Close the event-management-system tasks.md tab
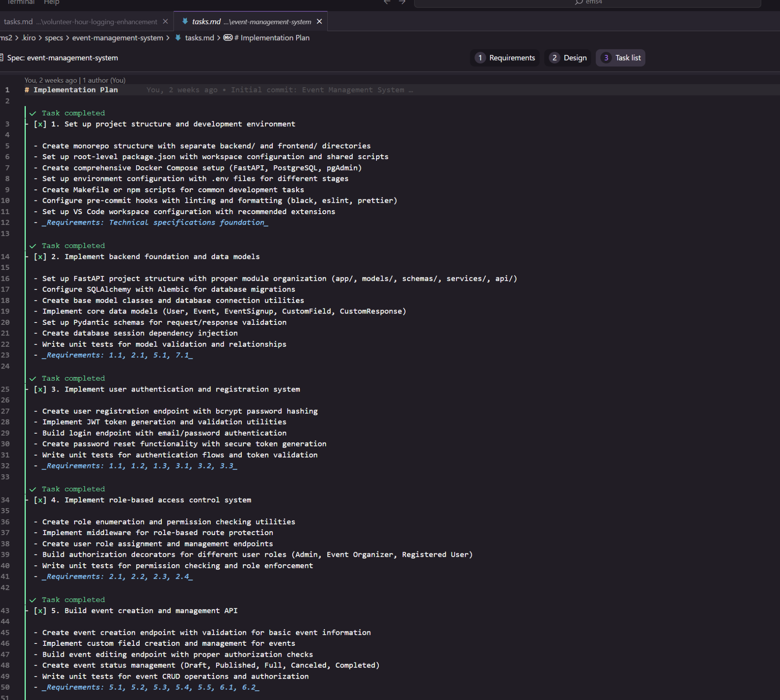The image size is (780, 700). pos(319,21)
